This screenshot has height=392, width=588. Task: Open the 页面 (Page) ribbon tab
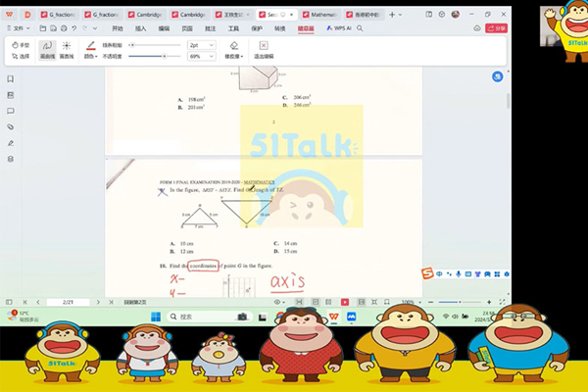(187, 28)
